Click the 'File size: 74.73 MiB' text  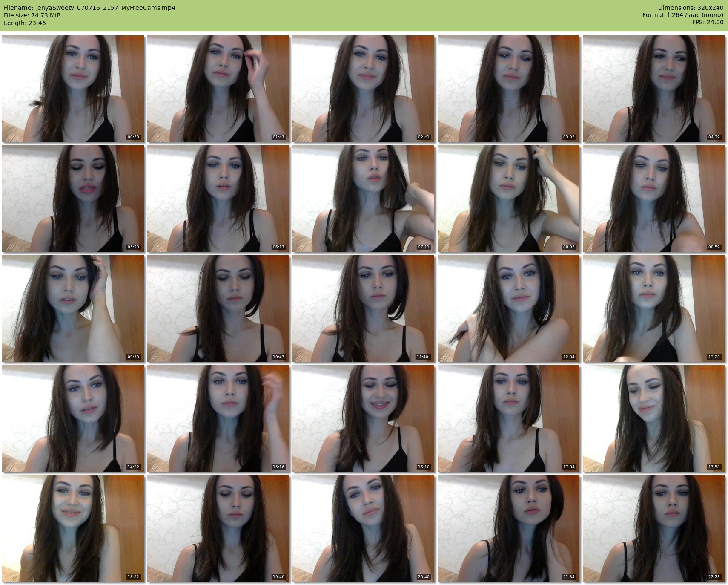click(x=32, y=15)
